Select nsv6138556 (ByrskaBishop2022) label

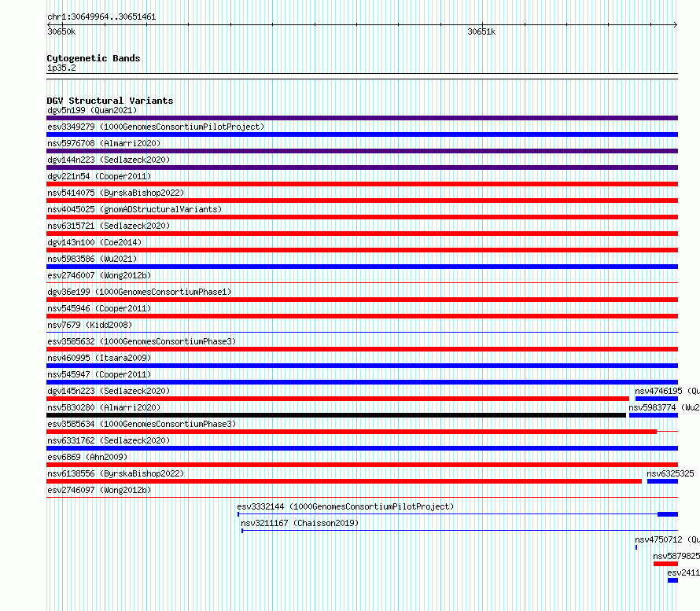click(116, 473)
